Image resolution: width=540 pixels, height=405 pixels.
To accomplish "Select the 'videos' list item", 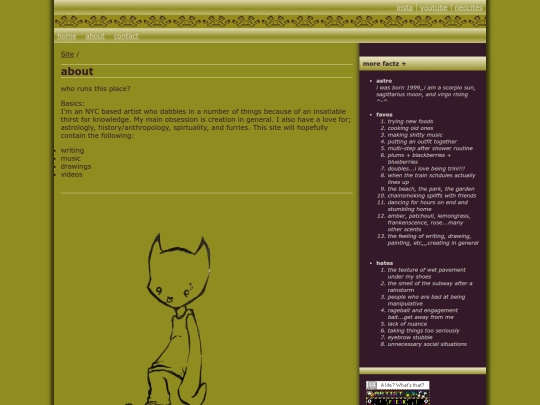I will click(71, 174).
